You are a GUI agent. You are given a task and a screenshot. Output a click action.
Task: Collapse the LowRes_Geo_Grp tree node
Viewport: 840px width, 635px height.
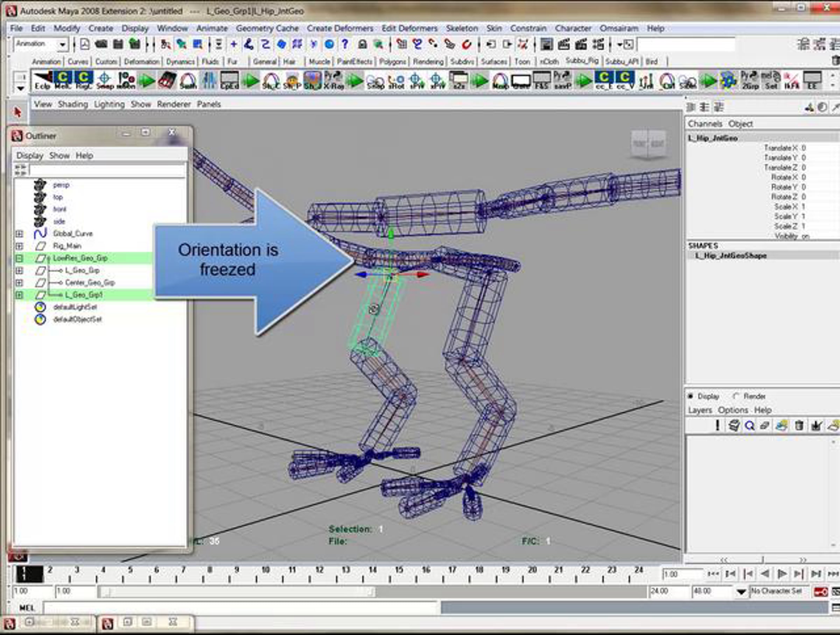coord(19,259)
